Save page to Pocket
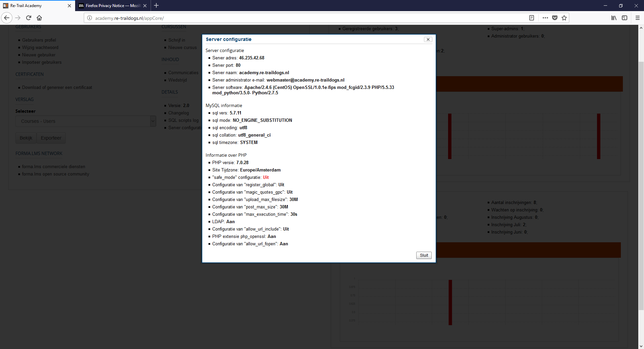644x349 pixels. click(555, 18)
